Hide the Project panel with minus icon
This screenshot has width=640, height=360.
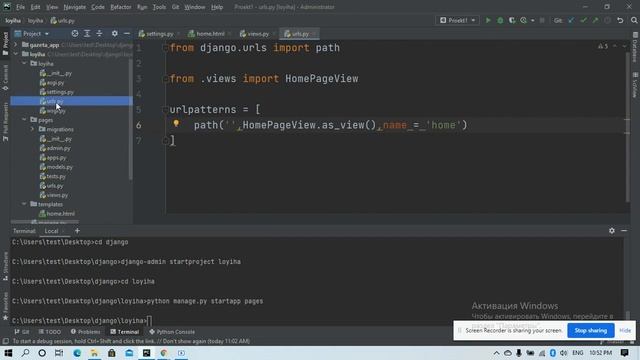(x=127, y=33)
